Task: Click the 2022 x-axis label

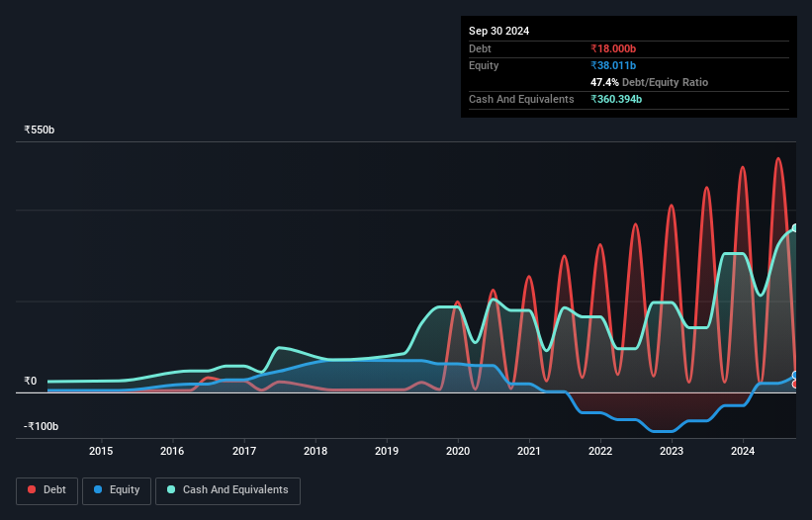Action: (600, 451)
